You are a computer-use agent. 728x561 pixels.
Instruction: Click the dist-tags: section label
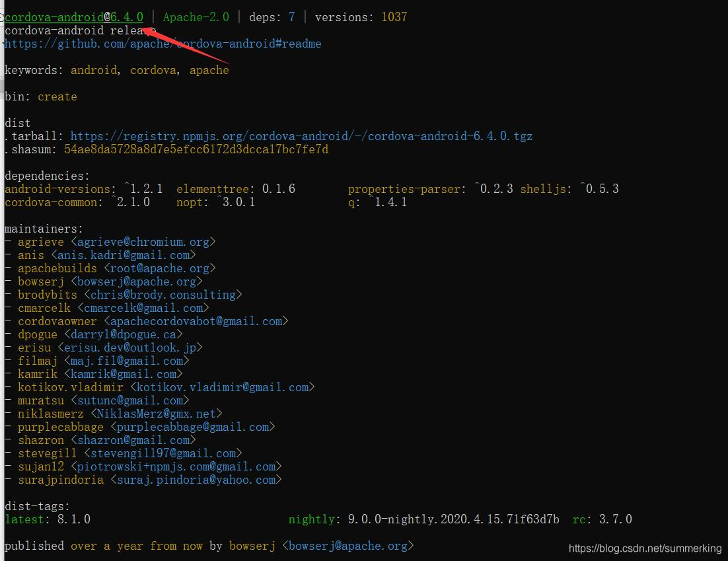37,506
